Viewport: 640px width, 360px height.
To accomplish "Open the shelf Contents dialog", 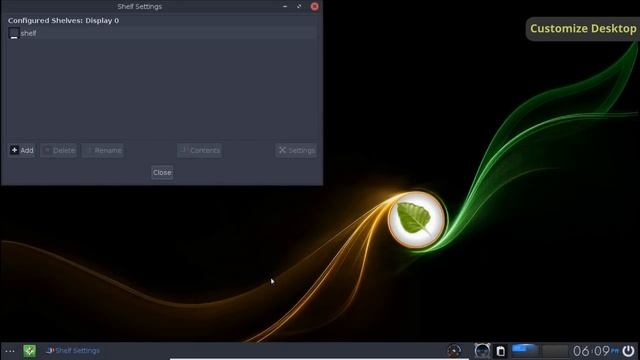I will [200, 150].
